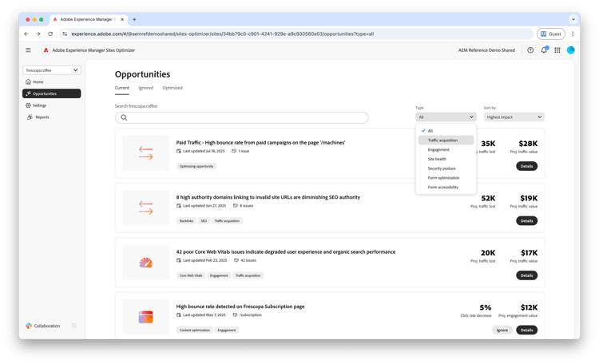Screen dimensions: 599x364
Task: Choose Security posture filter option
Action: (446, 168)
